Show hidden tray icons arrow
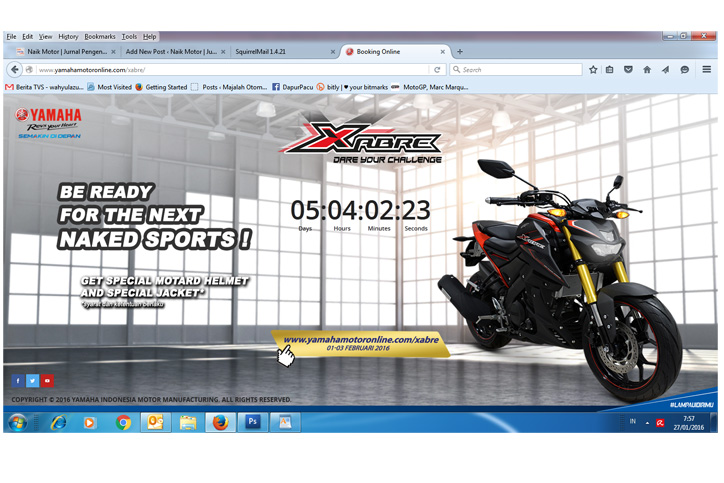 (647, 423)
